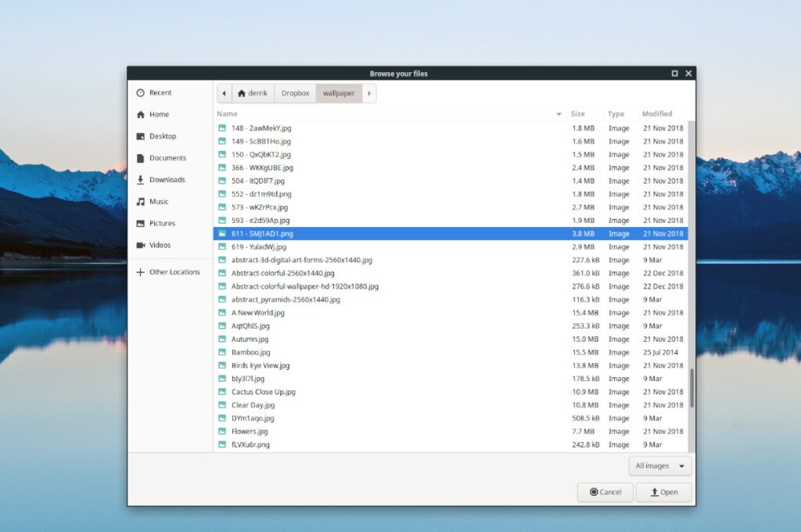This screenshot has width=801, height=532.
Task: Click the sort arrow on the Name column
Action: pyautogui.click(x=558, y=113)
